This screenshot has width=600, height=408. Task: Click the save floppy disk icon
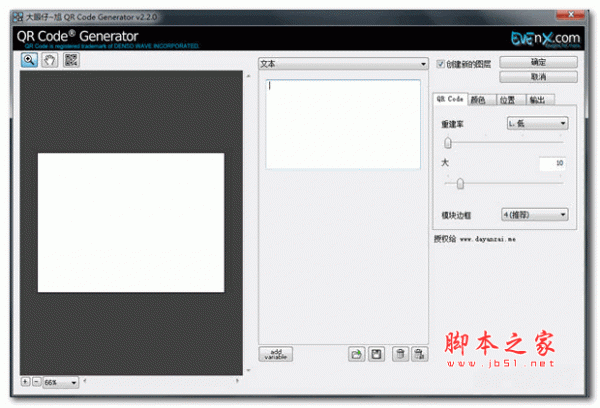point(376,354)
